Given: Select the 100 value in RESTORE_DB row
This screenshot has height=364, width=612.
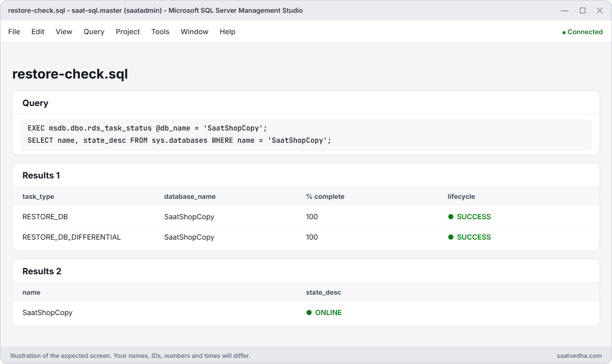Looking at the screenshot, I should (x=312, y=217).
